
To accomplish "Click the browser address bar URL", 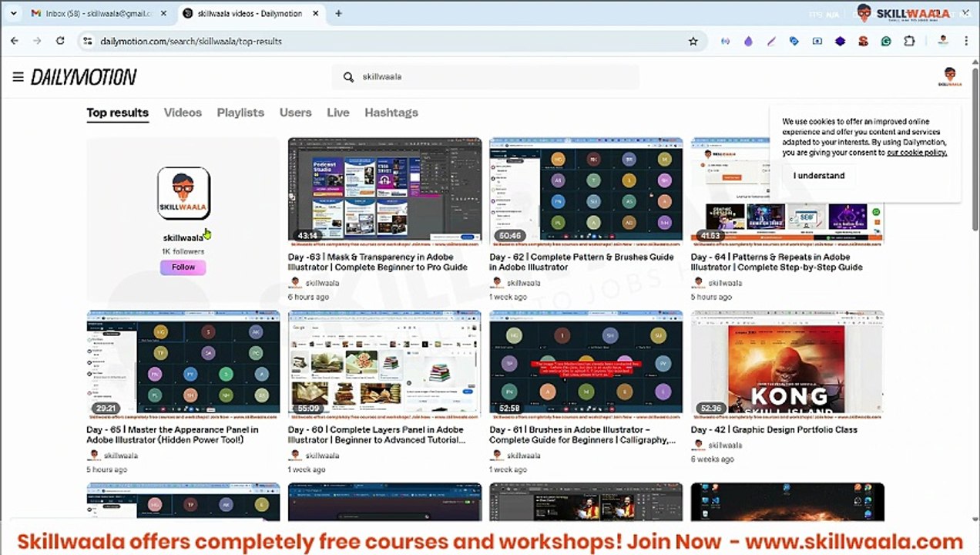I will coord(191,41).
